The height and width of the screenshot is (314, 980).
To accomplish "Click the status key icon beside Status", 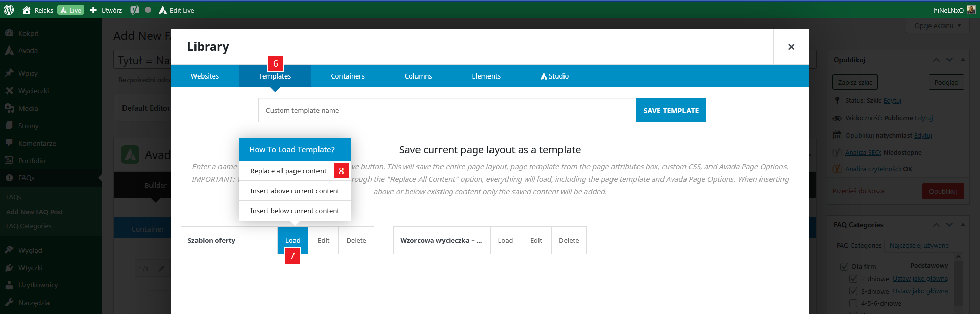I will [837, 101].
